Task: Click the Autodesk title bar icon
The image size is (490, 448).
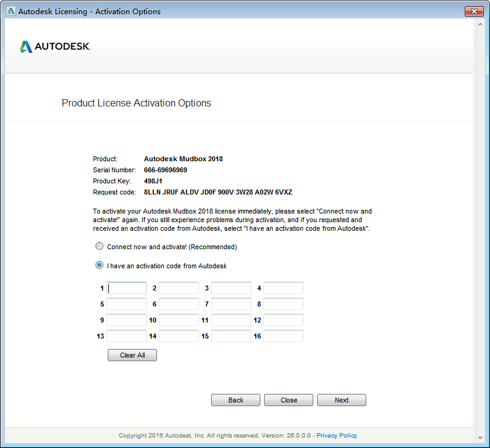Action: [x=11, y=11]
